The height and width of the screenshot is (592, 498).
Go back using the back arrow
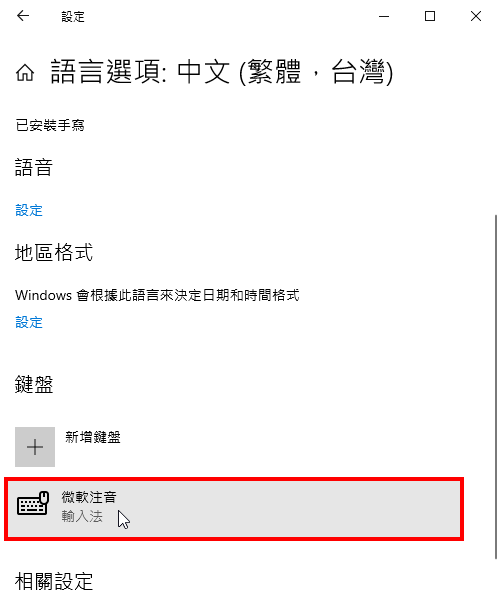[23, 16]
